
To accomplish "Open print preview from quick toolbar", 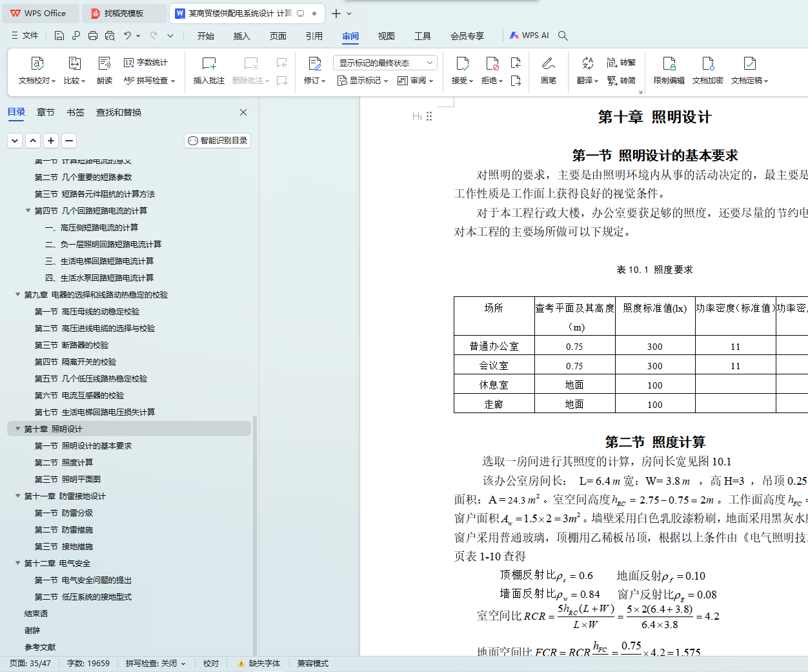I will [x=110, y=36].
